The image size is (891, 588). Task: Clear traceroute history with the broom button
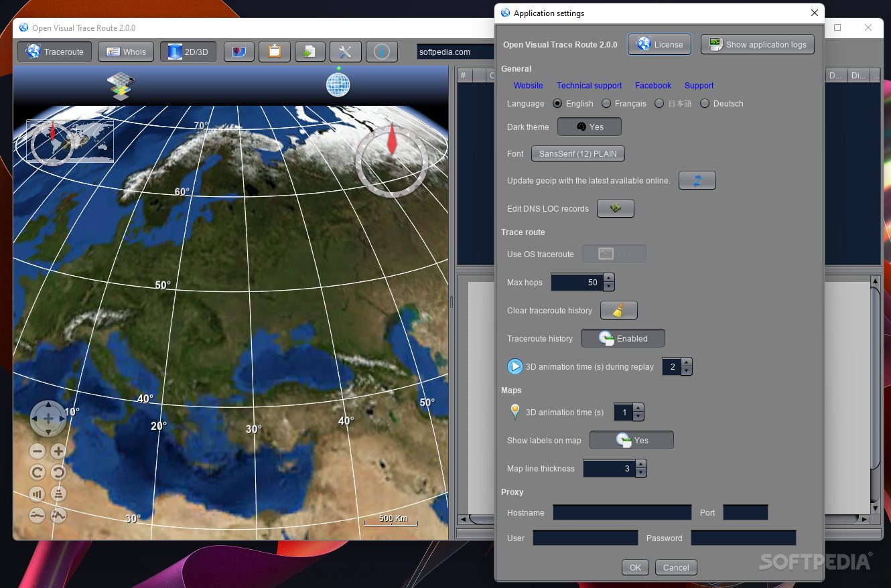click(619, 310)
